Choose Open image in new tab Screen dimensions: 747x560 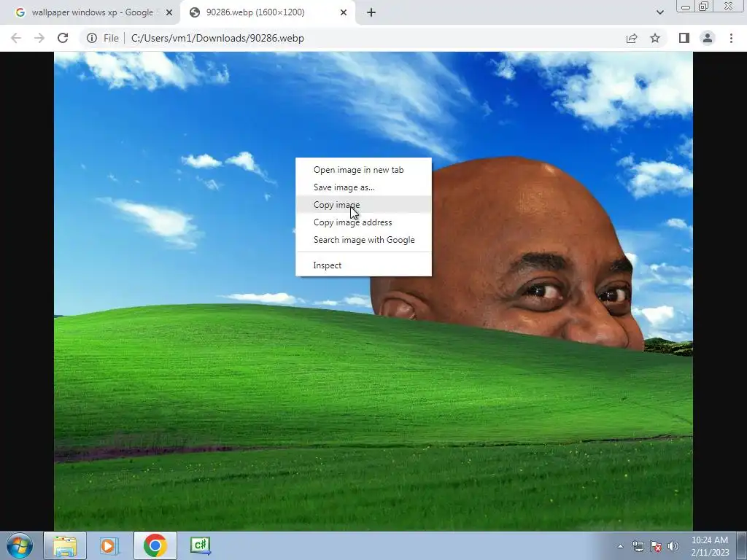point(363,170)
